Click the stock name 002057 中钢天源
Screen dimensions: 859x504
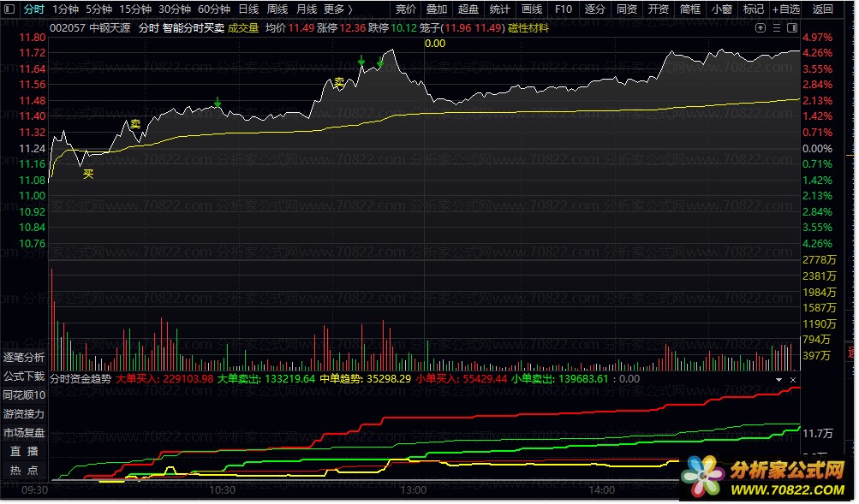coord(90,28)
